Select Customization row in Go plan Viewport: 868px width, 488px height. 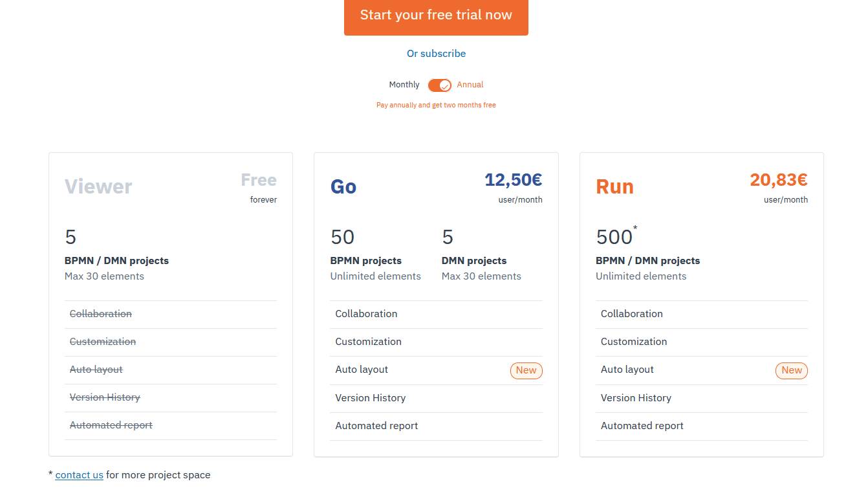[x=436, y=342]
